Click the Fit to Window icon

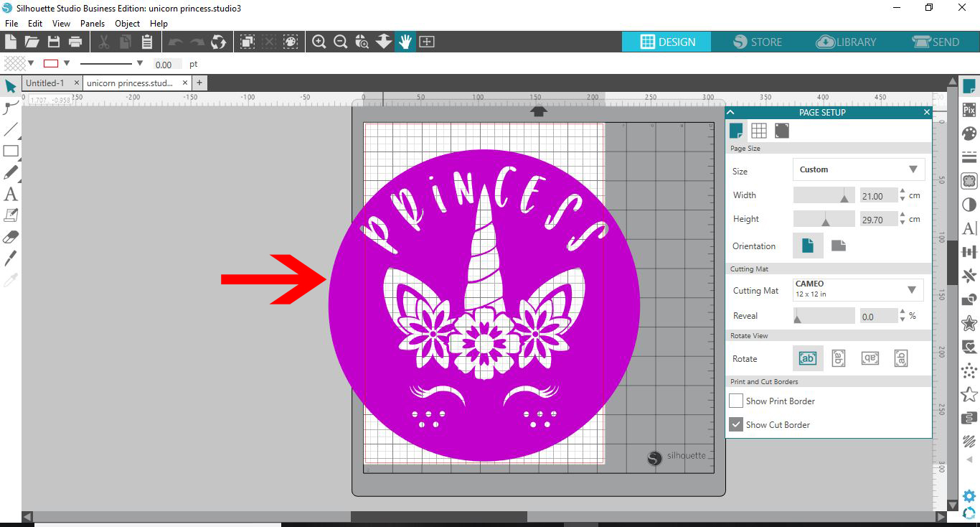(427, 42)
